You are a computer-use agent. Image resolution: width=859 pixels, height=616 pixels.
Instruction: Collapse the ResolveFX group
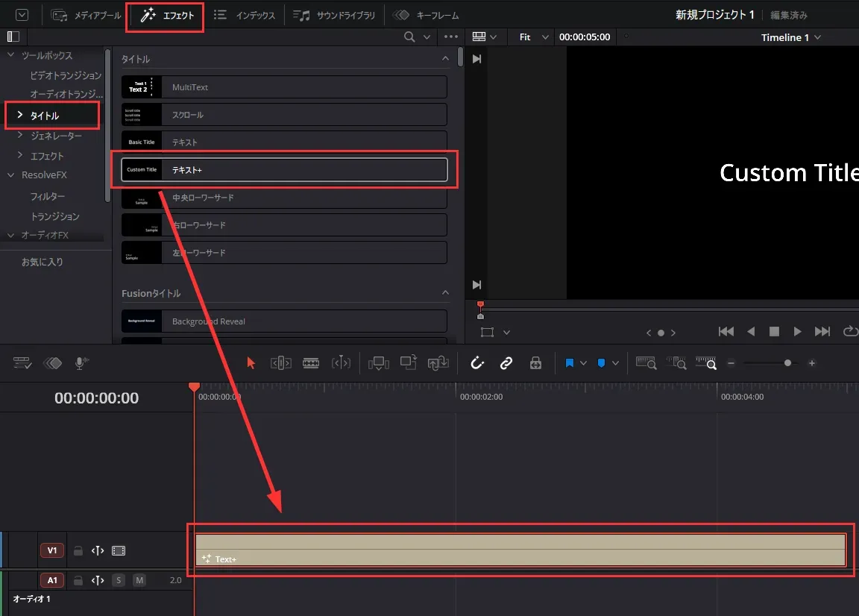(x=10, y=175)
